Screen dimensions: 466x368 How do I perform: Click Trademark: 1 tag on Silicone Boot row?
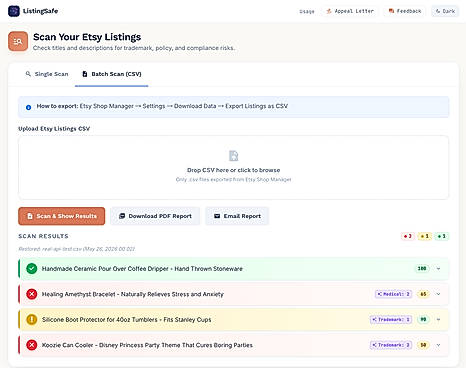pos(391,319)
